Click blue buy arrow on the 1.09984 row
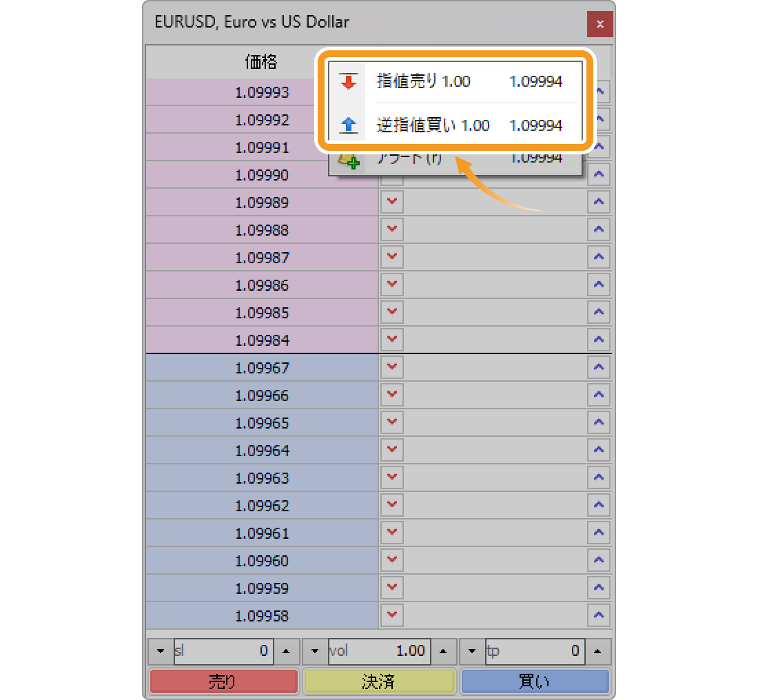 (x=598, y=340)
